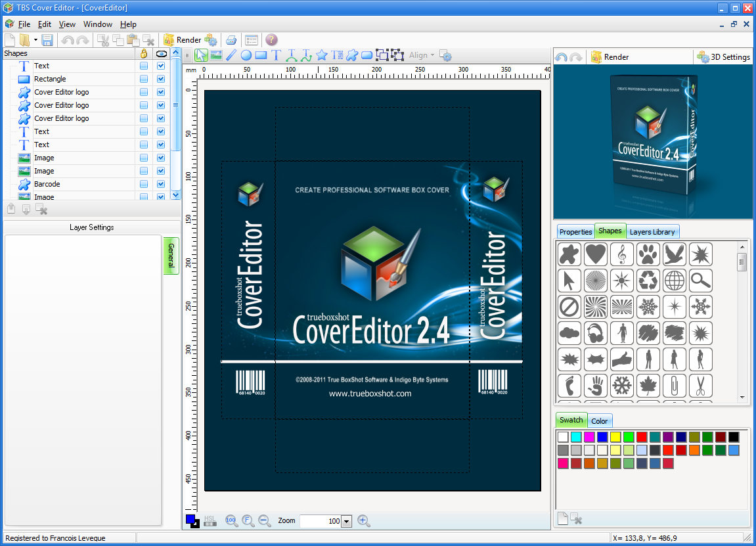Open the Edit menu
The image size is (756, 546).
click(x=45, y=24)
